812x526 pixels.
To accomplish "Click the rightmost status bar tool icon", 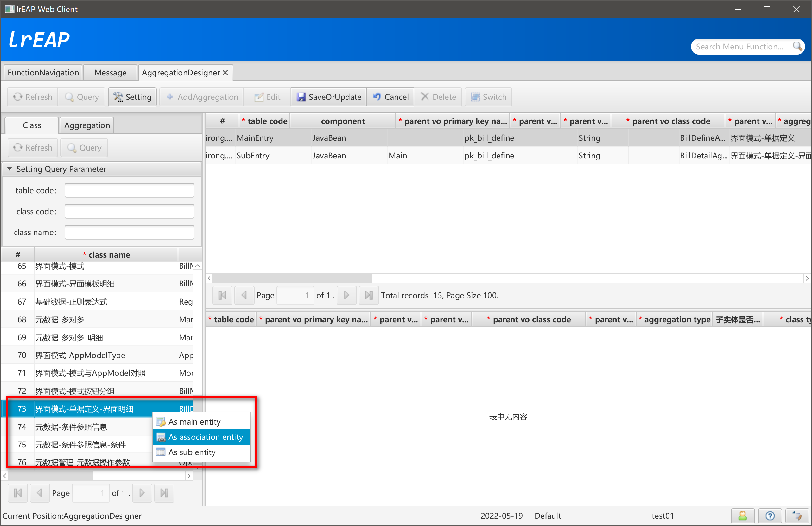I will [797, 516].
